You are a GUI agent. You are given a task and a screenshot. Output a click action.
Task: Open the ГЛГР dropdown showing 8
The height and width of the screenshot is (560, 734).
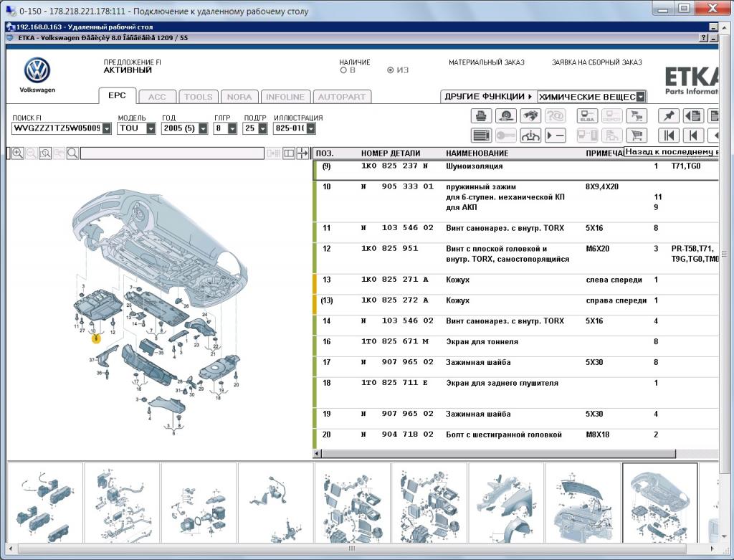tap(232, 128)
